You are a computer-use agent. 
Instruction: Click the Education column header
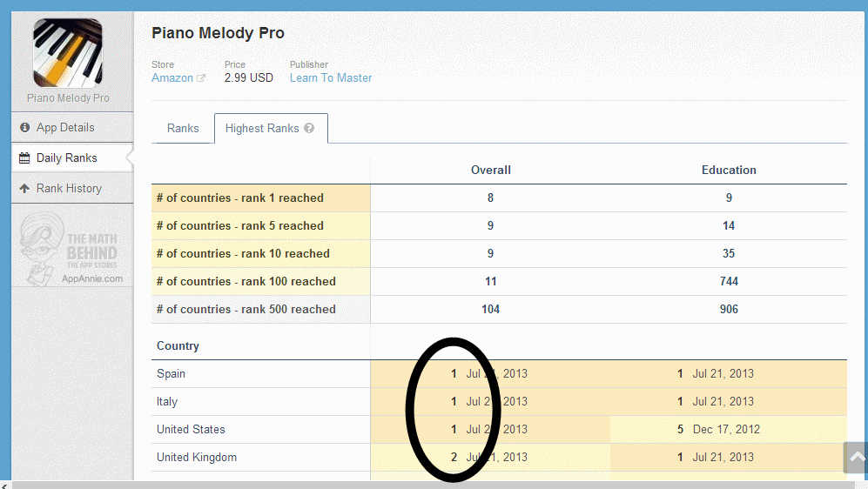coord(729,171)
